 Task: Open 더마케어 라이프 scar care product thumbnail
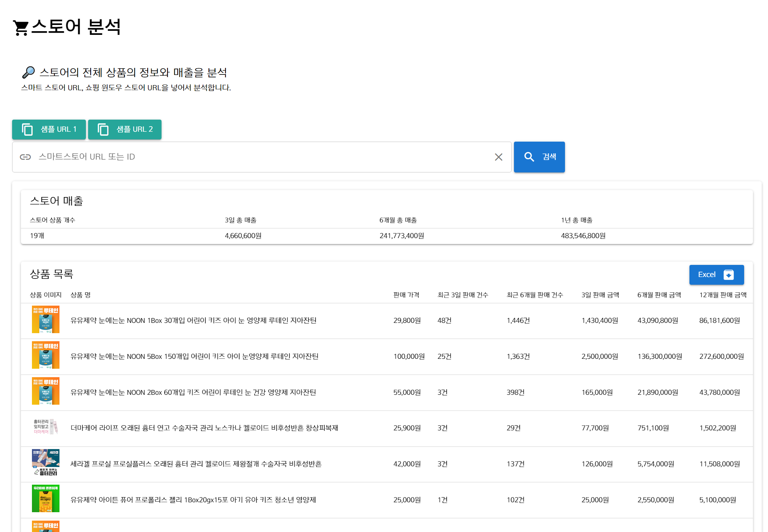point(46,427)
